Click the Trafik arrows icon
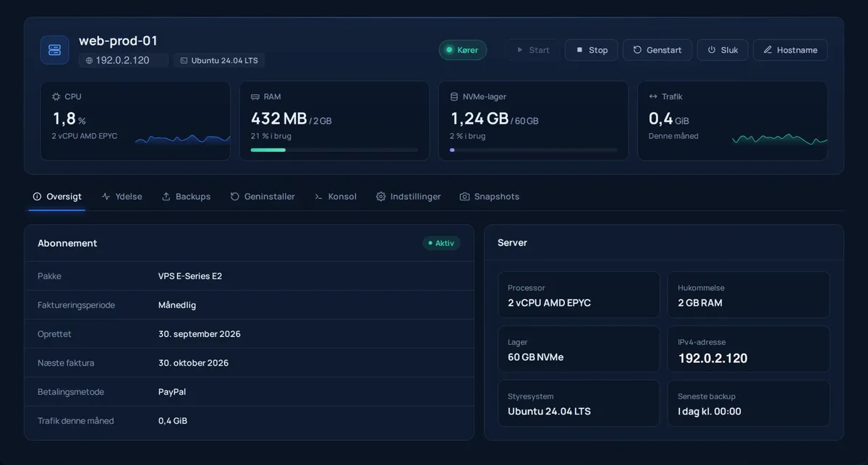Viewport: 868px width, 465px height. pos(653,96)
